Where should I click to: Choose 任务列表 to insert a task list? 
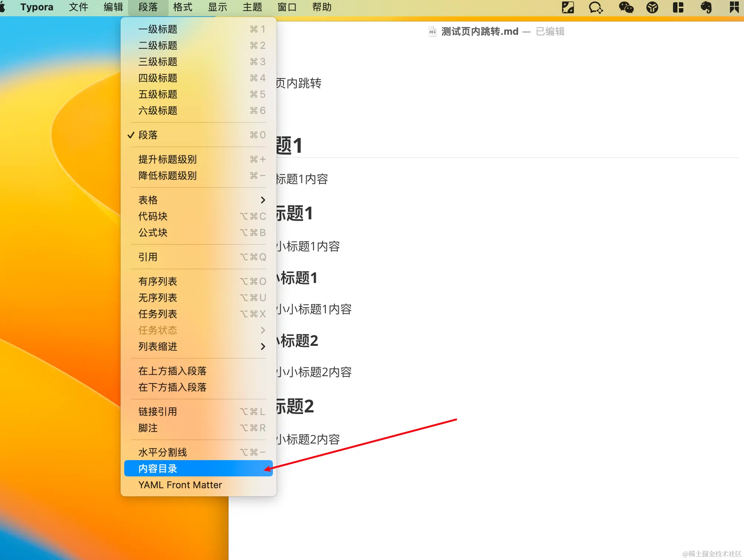pos(158,314)
